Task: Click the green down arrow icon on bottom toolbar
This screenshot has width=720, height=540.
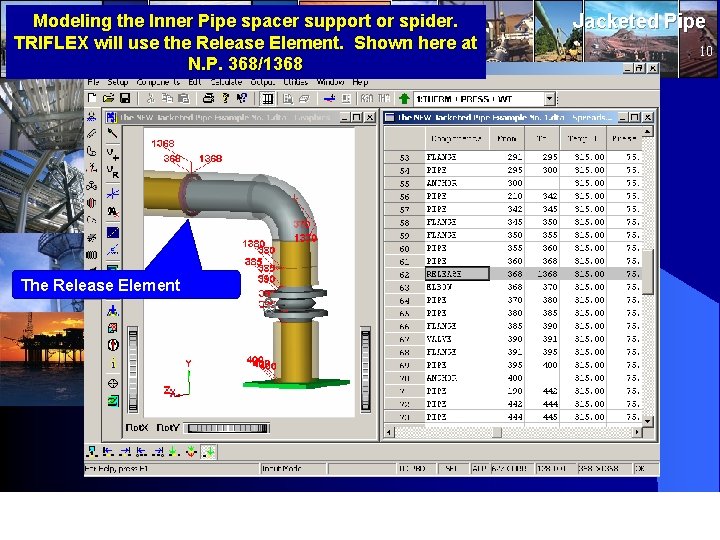Action: click(174, 452)
